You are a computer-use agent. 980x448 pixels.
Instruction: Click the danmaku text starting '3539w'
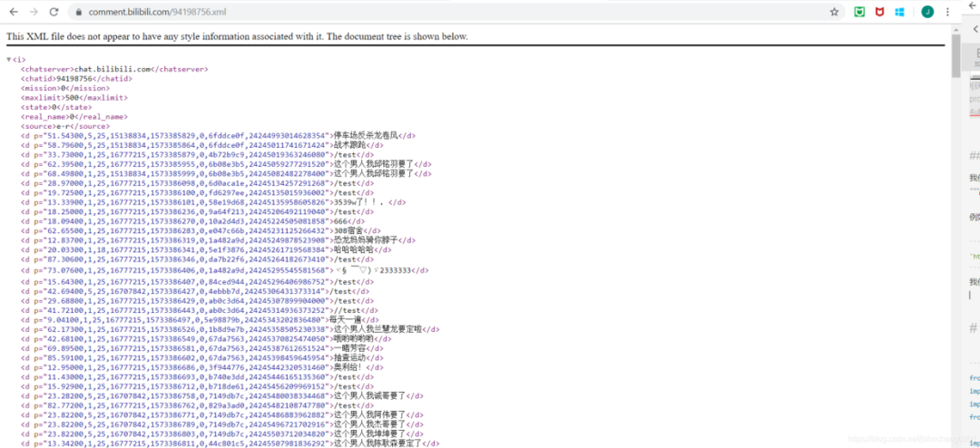360,202
